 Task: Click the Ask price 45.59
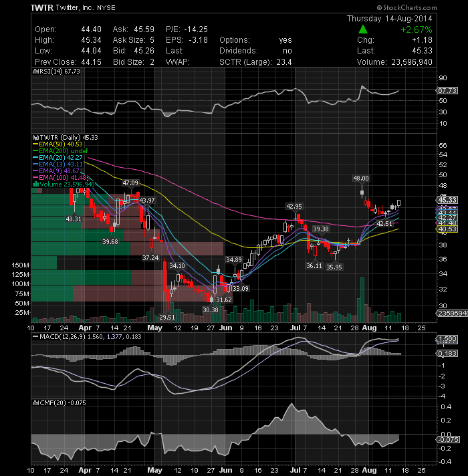[144, 29]
